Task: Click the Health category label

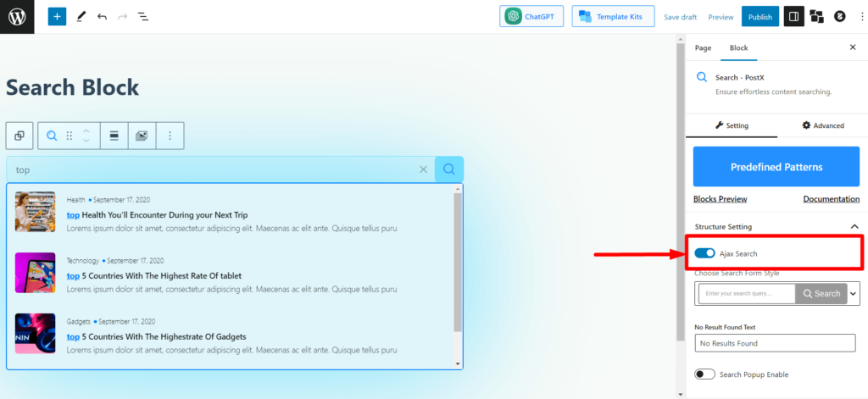Action: tap(75, 200)
